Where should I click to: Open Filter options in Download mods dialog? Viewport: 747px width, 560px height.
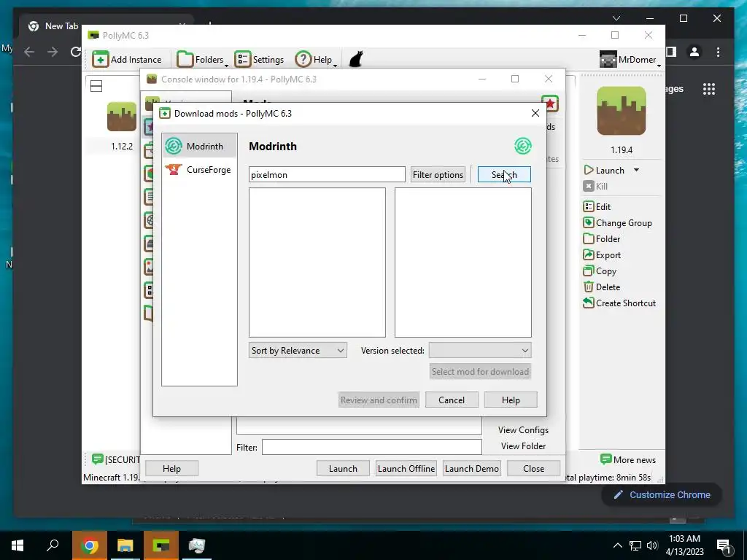coord(438,175)
